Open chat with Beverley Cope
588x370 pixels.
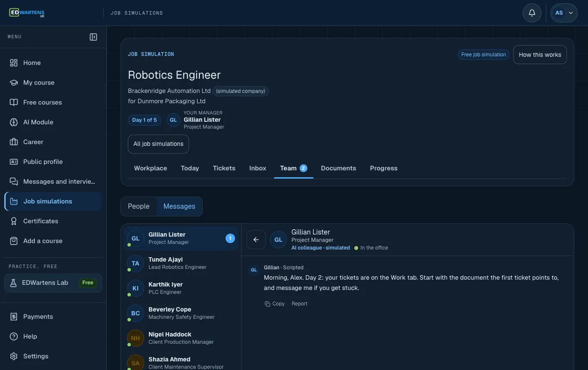pyautogui.click(x=181, y=313)
